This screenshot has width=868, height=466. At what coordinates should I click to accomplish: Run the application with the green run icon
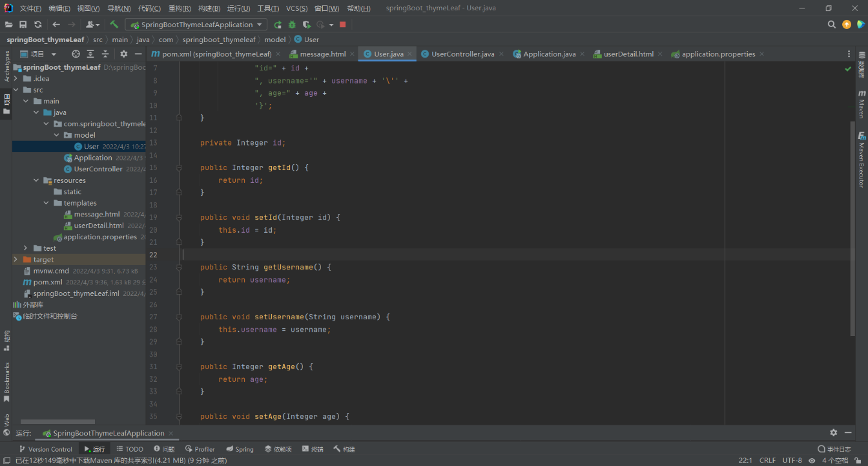click(278, 25)
